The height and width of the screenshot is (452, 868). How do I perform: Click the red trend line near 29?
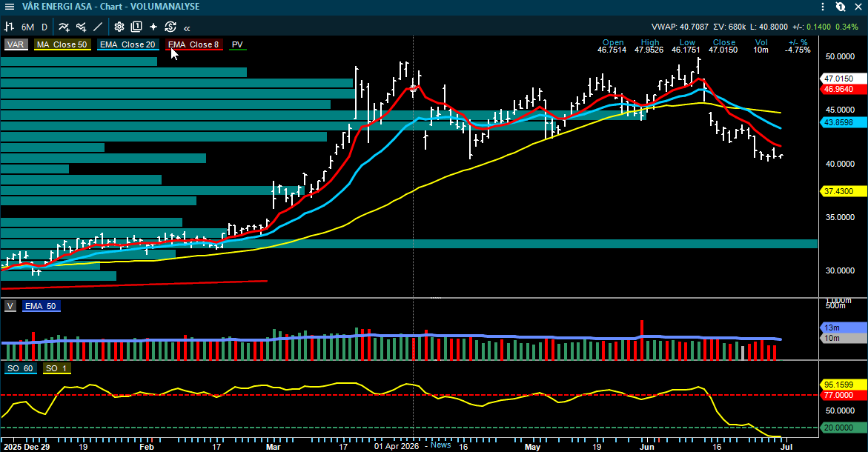(134, 285)
